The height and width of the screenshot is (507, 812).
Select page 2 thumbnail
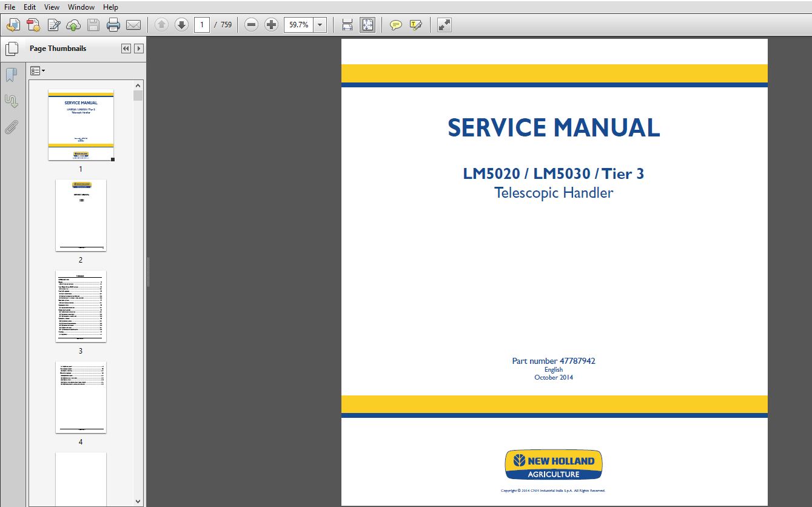click(x=81, y=215)
